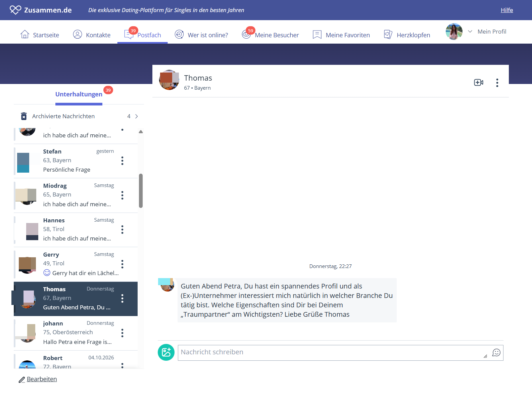Open the emoji picker
532x397 pixels.
496,353
